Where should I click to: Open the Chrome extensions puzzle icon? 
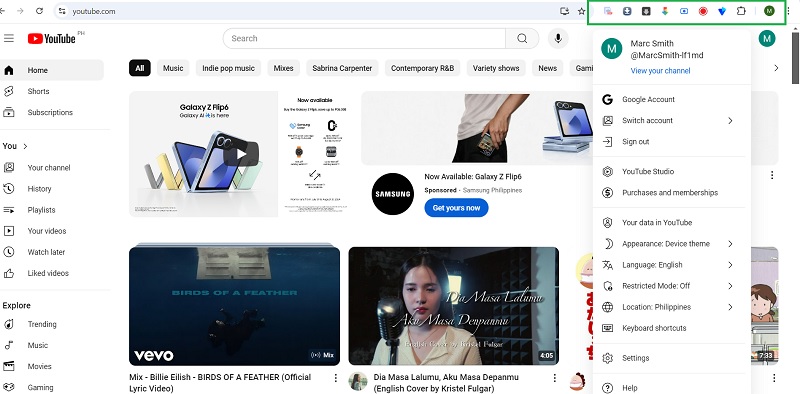click(741, 11)
